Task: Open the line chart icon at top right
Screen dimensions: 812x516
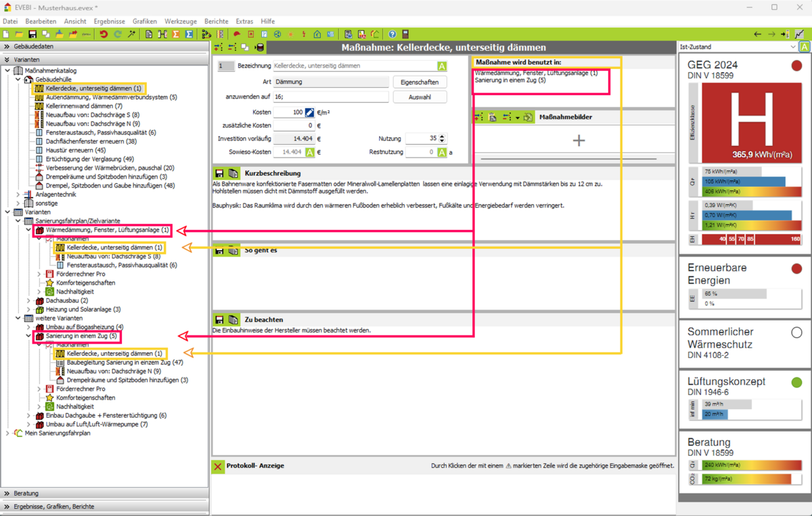Action: click(x=800, y=34)
